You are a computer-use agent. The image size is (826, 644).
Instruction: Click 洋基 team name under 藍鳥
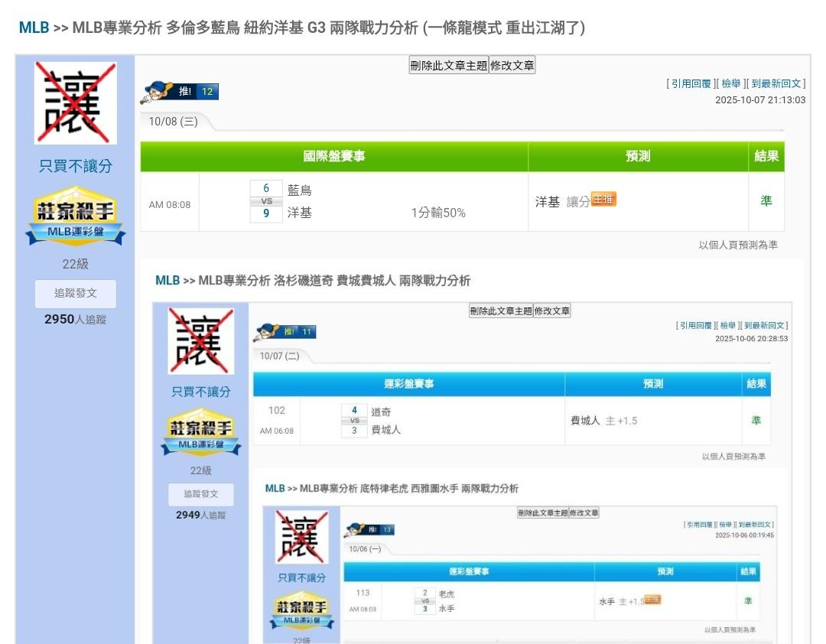[300, 213]
